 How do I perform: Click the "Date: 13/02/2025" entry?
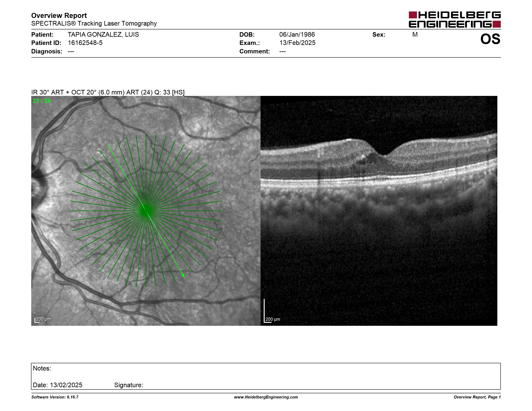(57, 385)
